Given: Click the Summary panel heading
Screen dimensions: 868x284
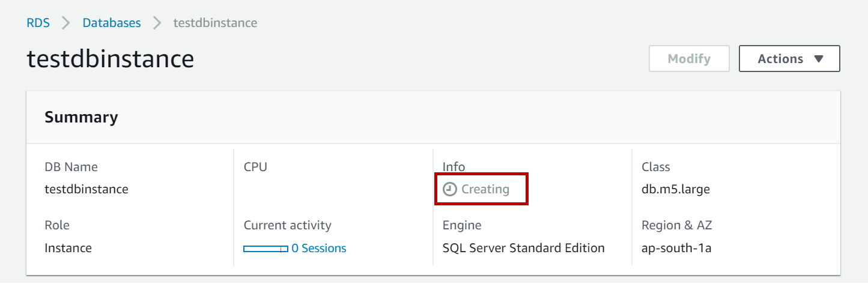Looking at the screenshot, I should point(81,117).
